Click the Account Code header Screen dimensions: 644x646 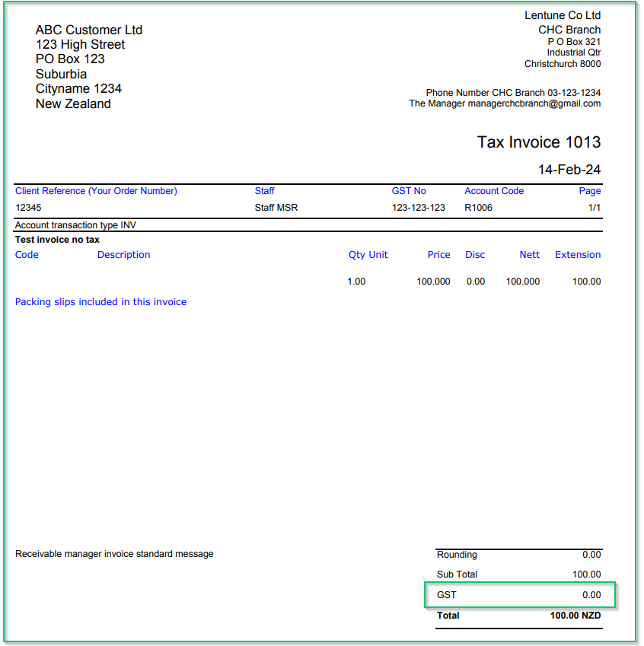(x=495, y=191)
